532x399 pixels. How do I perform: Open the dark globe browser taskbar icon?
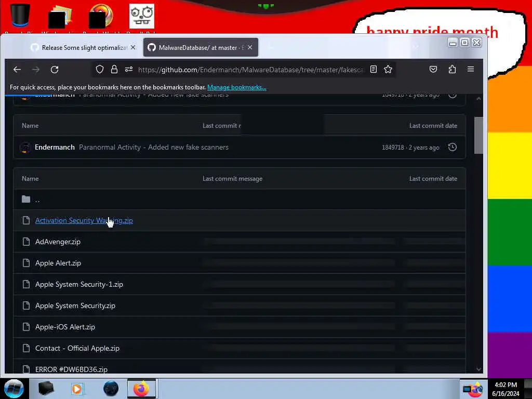point(111,389)
